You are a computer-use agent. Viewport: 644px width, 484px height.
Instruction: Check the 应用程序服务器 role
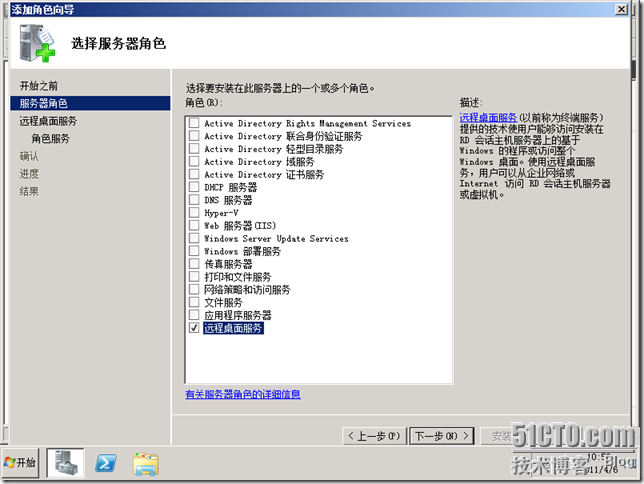coord(194,315)
